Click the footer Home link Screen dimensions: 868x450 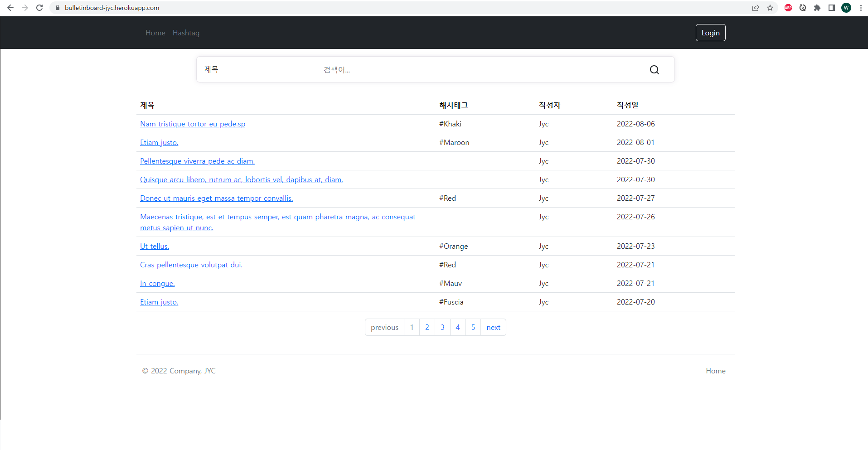715,371
